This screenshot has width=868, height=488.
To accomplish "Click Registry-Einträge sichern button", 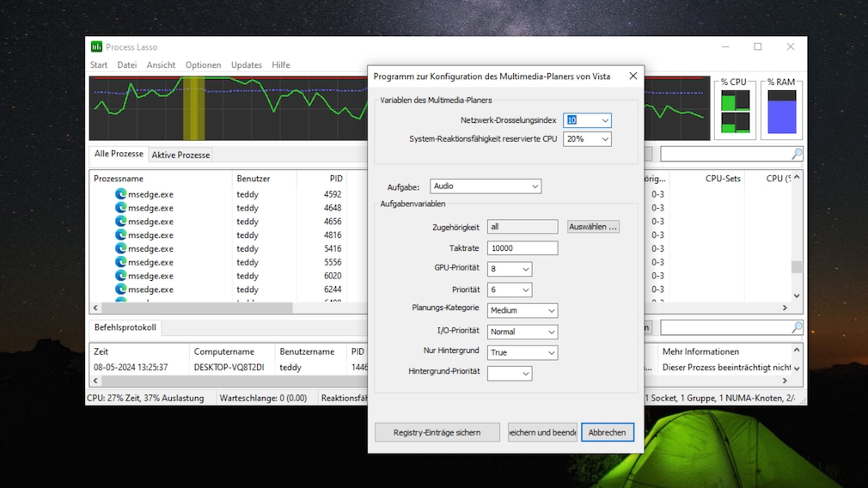I will [x=437, y=432].
